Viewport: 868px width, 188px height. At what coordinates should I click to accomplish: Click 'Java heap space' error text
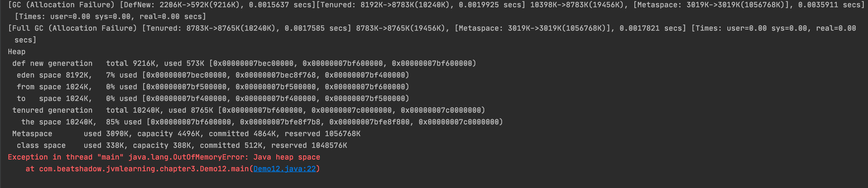click(286, 157)
